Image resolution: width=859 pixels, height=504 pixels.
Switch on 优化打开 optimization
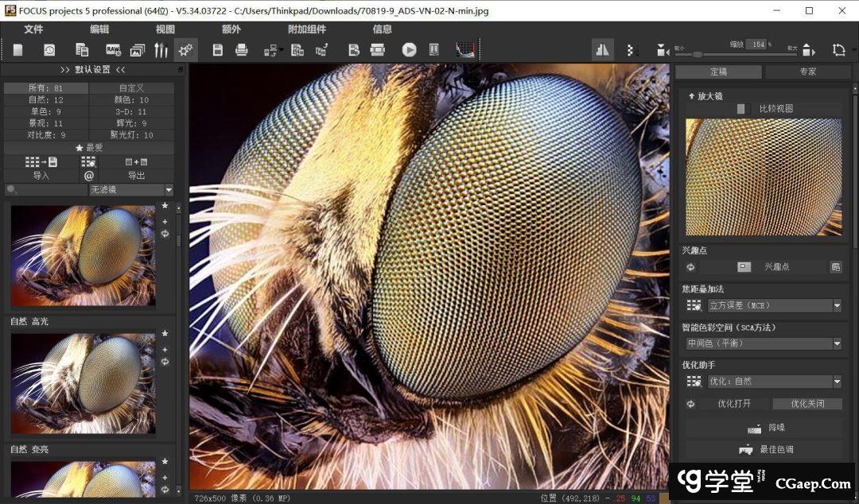click(x=733, y=404)
